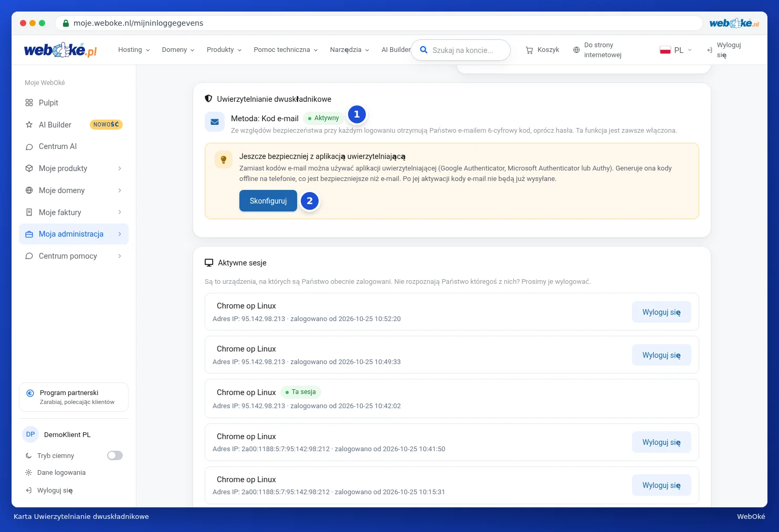Log out the 10:49:33 session
The height and width of the screenshot is (532, 779).
(661, 355)
